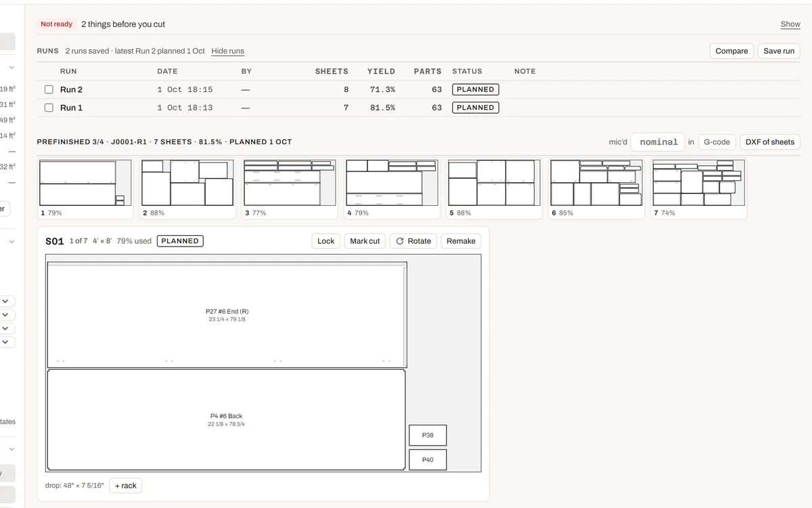Export with the G-code button
The height and width of the screenshot is (508, 812).
pos(717,142)
